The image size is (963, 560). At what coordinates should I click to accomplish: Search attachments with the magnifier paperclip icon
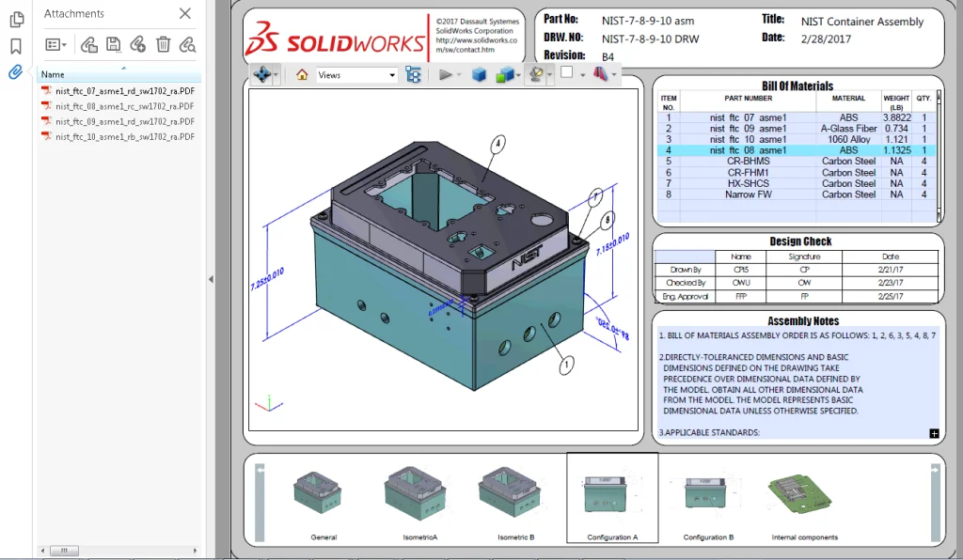tap(187, 44)
